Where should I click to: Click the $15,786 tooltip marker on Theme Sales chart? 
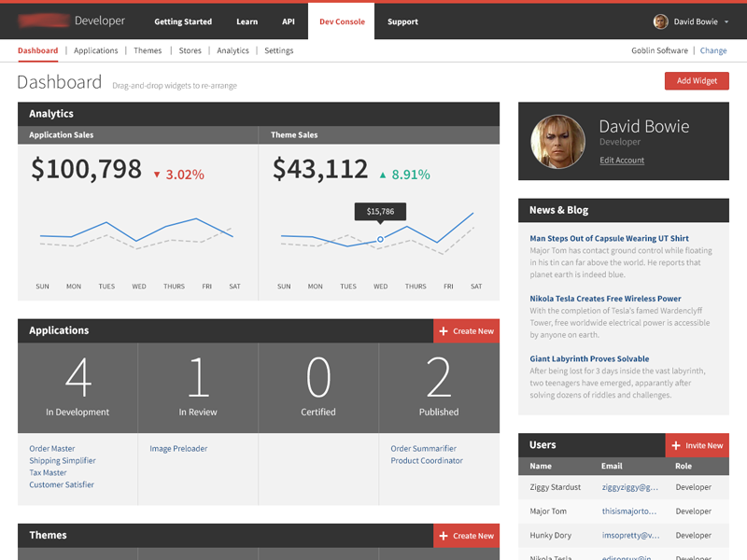[380, 212]
